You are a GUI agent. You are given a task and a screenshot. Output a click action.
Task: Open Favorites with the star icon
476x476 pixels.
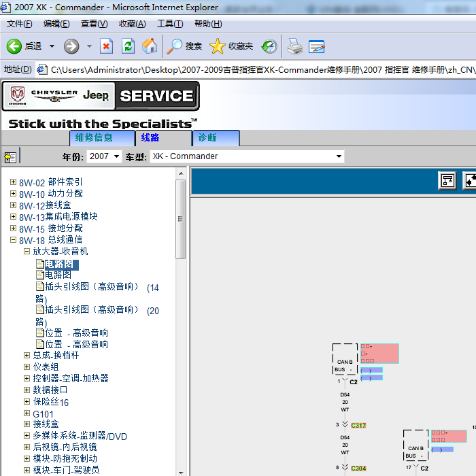pos(218,46)
